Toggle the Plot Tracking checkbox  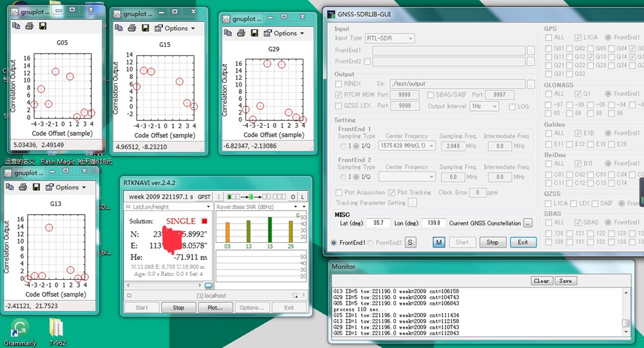[392, 192]
